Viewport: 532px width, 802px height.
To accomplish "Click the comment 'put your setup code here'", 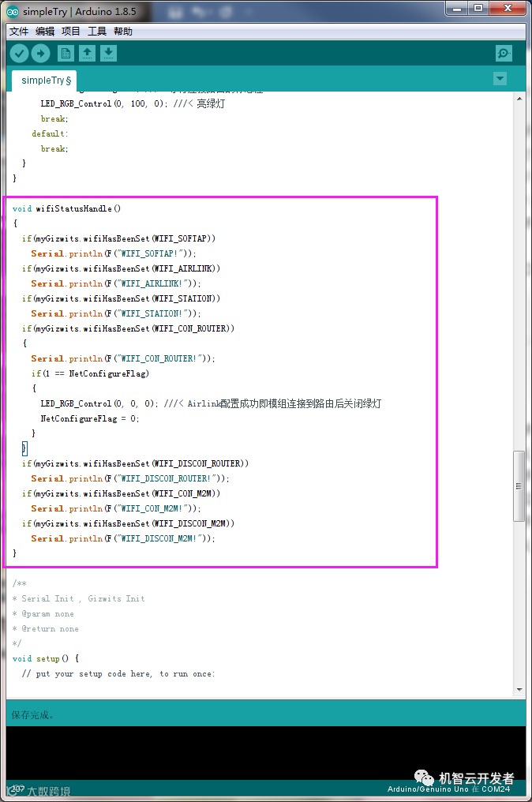I will [118, 673].
